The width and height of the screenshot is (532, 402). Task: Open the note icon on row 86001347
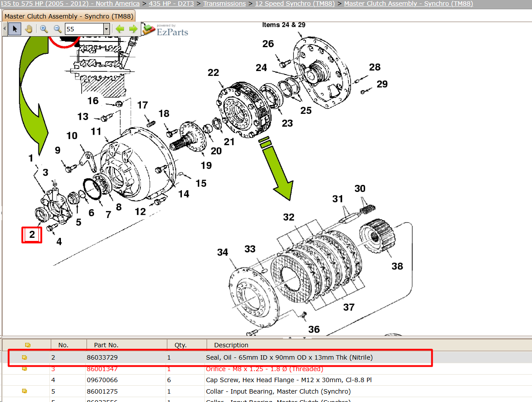click(x=25, y=369)
